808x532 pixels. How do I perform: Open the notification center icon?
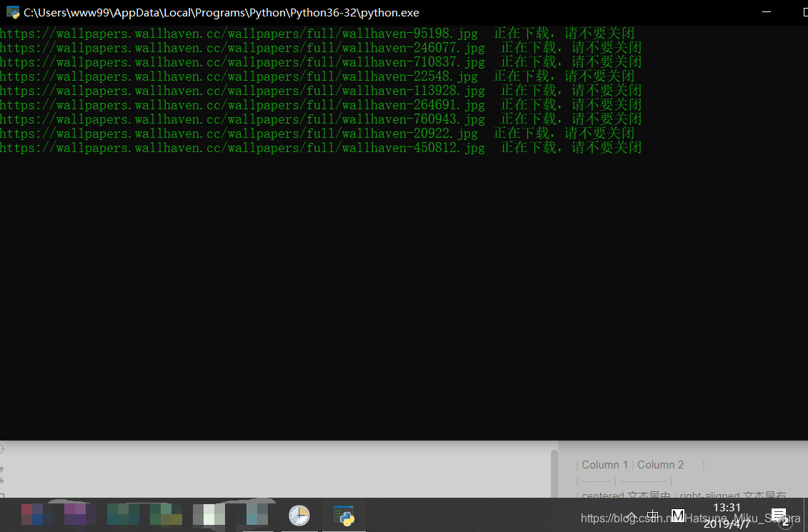tap(779, 516)
